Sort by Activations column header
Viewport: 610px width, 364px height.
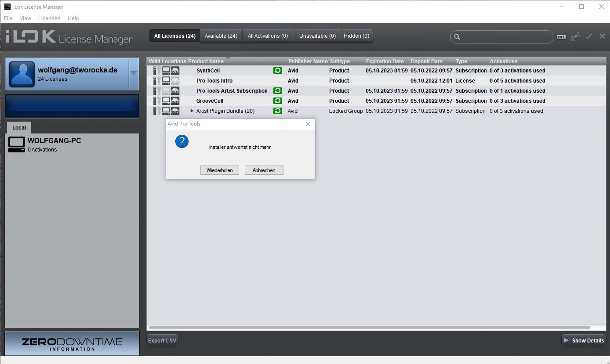point(504,61)
